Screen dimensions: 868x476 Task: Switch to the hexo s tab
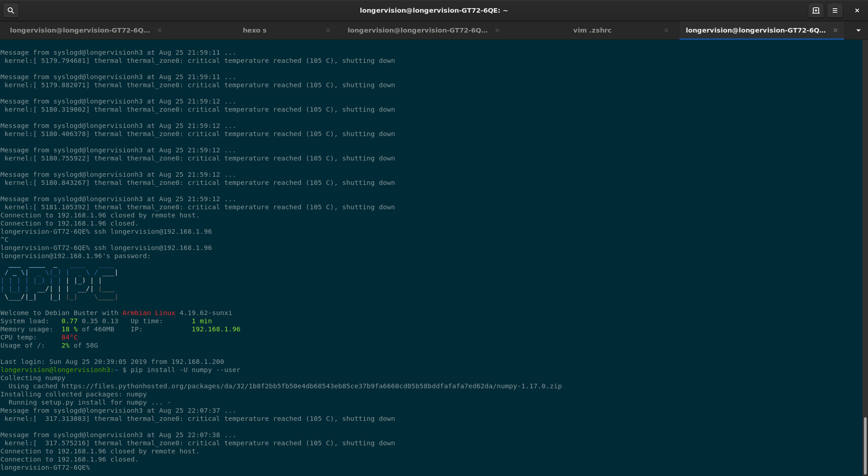click(255, 30)
